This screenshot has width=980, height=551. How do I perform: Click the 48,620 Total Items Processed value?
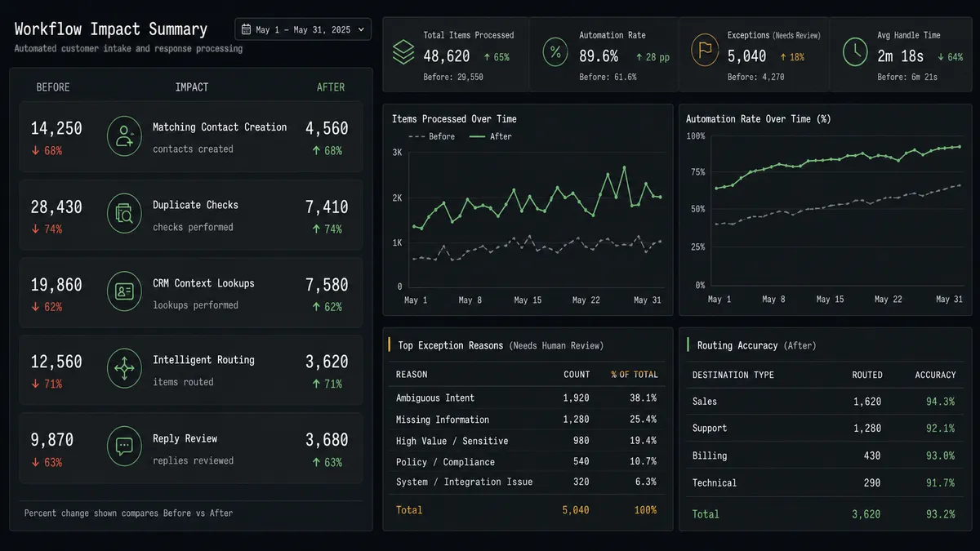point(447,56)
